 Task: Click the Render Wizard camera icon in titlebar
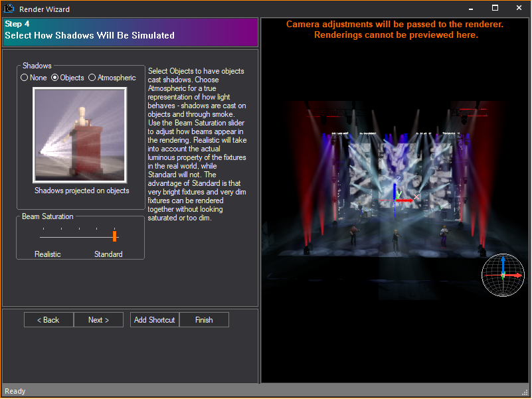[x=7, y=8]
